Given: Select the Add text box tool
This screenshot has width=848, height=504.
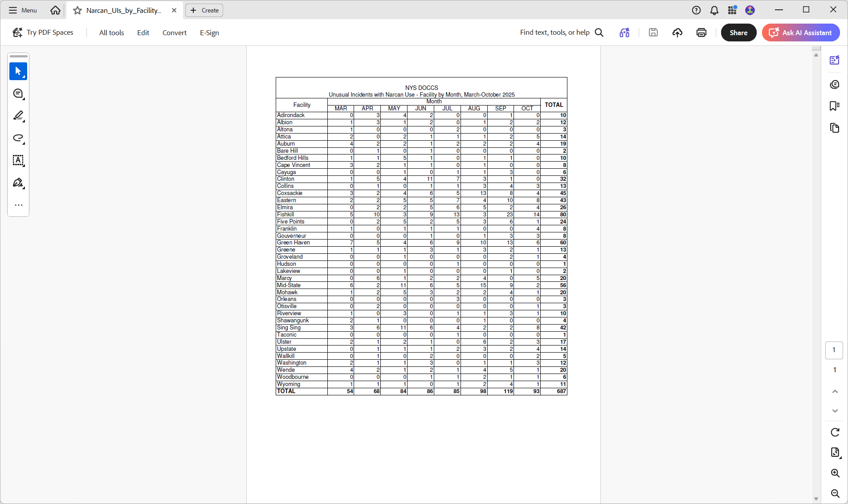Looking at the screenshot, I should pyautogui.click(x=18, y=160).
